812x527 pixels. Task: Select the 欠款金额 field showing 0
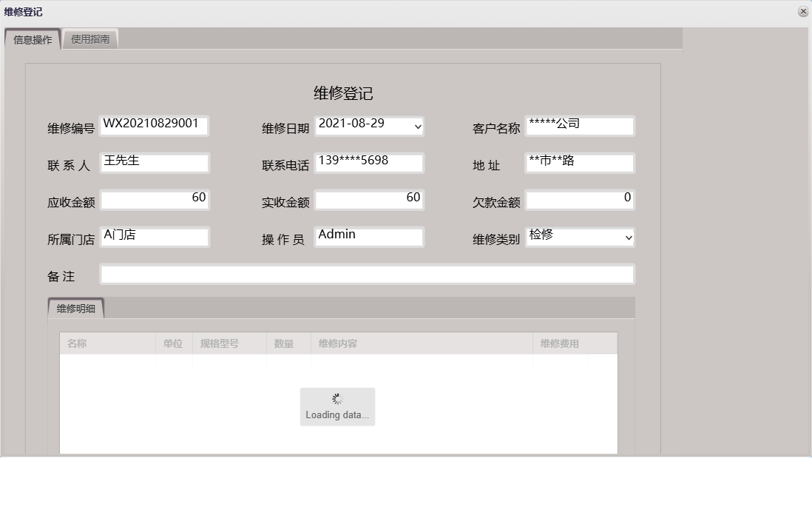click(x=580, y=199)
